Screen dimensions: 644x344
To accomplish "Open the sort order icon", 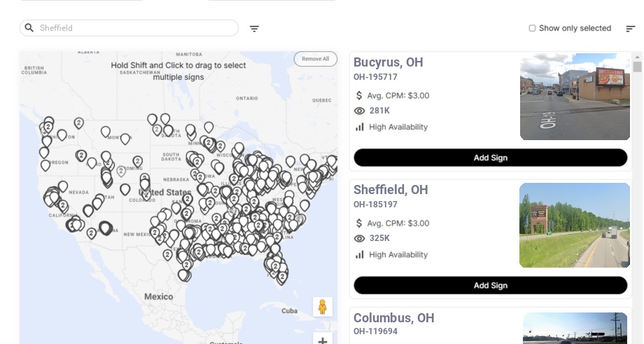I will pos(630,29).
